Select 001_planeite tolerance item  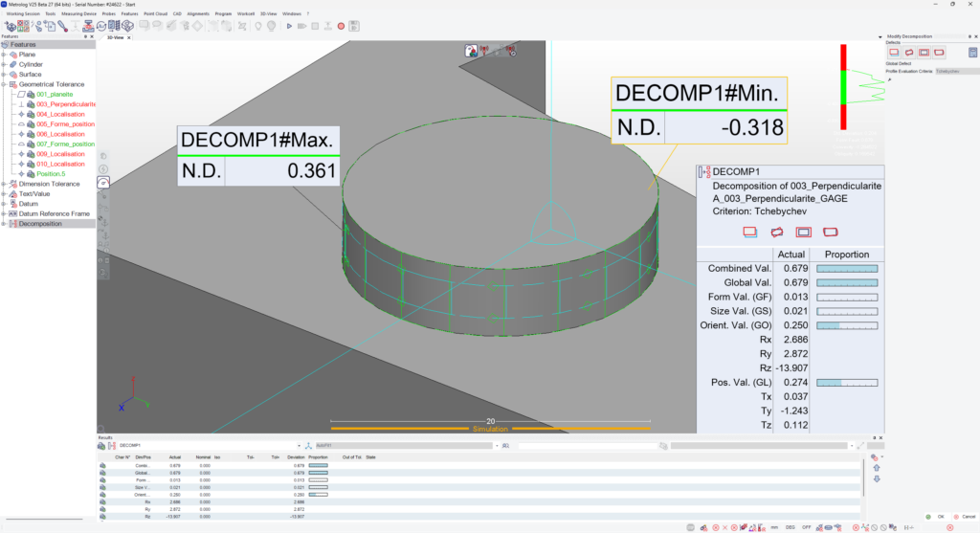pyautogui.click(x=55, y=95)
